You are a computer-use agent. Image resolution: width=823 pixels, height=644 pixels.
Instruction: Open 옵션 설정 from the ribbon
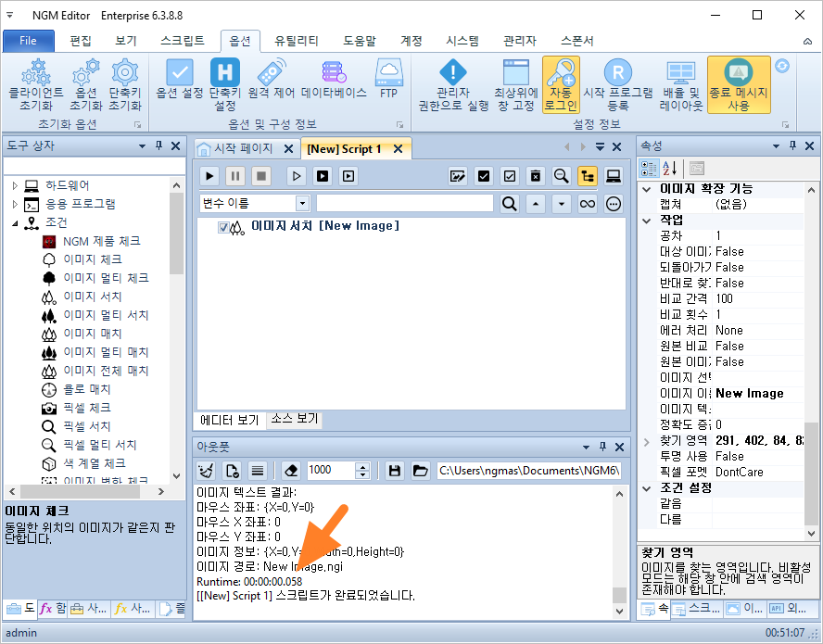click(180, 80)
